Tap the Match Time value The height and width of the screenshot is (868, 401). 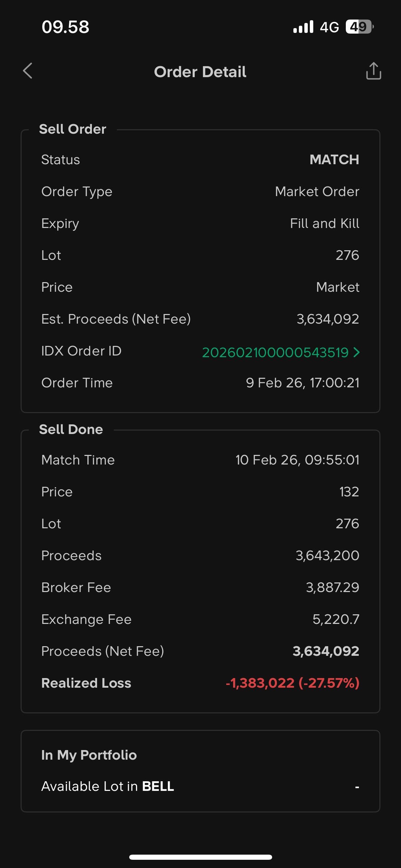297,460
